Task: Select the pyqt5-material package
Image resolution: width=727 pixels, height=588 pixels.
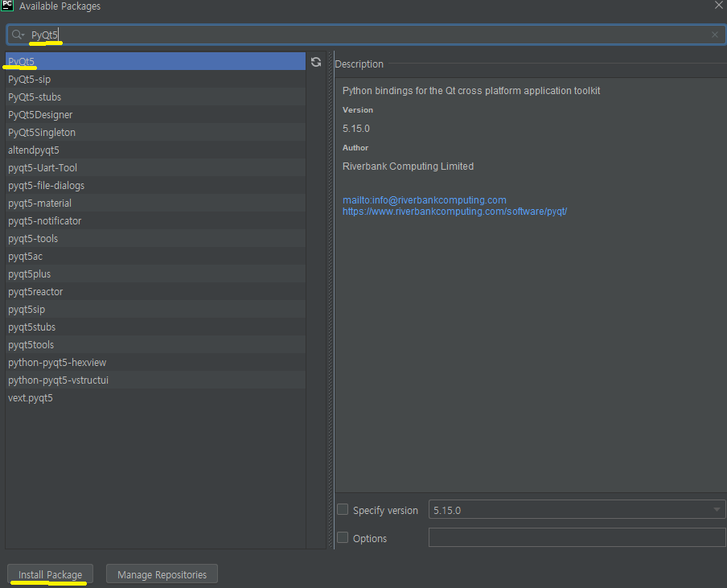Action: pos(155,204)
